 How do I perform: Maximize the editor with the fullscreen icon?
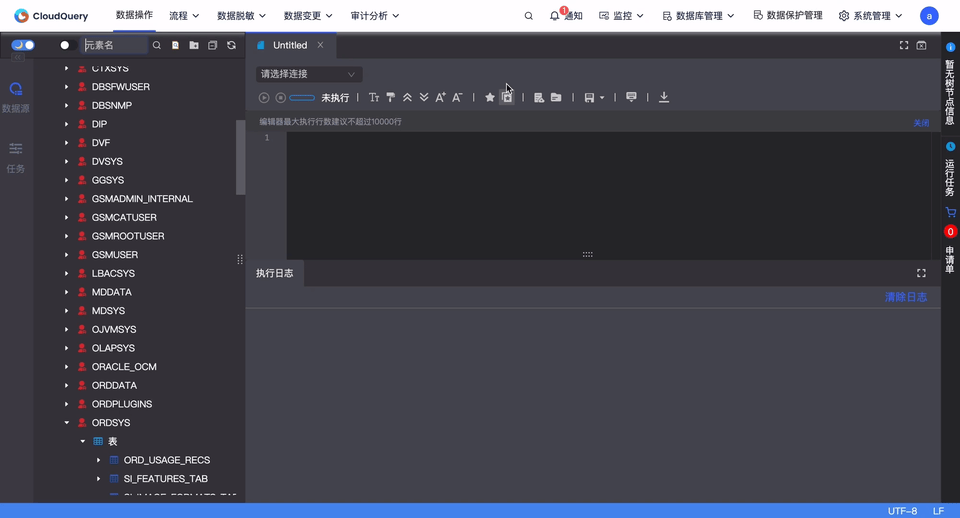(x=904, y=45)
